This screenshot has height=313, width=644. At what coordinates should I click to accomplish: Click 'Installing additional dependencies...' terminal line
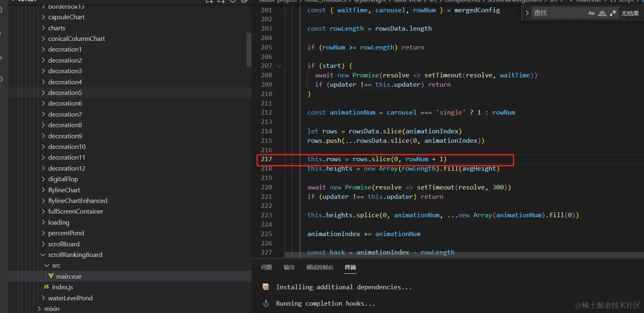344,287
